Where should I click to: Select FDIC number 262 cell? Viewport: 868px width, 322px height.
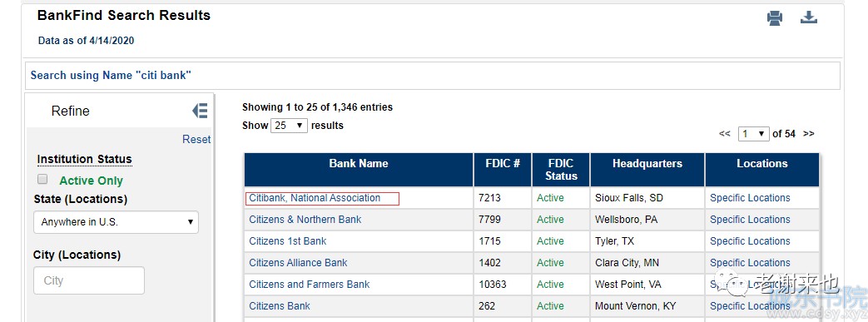pos(503,306)
